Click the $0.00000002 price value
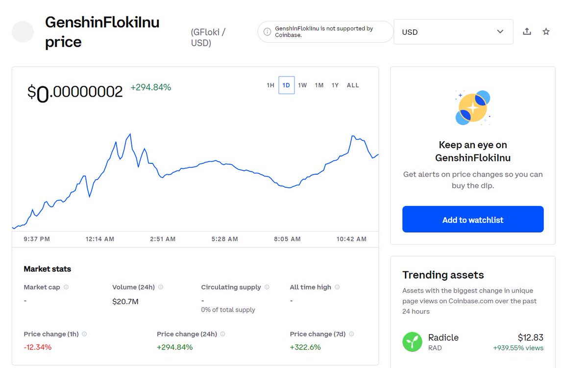 75,92
